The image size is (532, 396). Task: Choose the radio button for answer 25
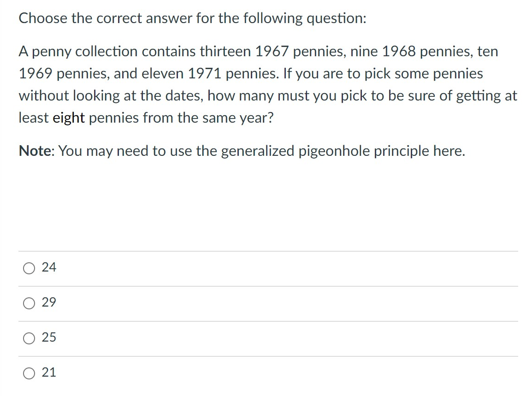[29, 338]
